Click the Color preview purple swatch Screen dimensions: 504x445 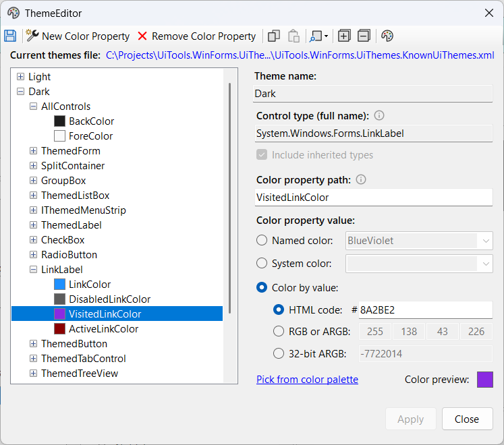pyautogui.click(x=484, y=380)
